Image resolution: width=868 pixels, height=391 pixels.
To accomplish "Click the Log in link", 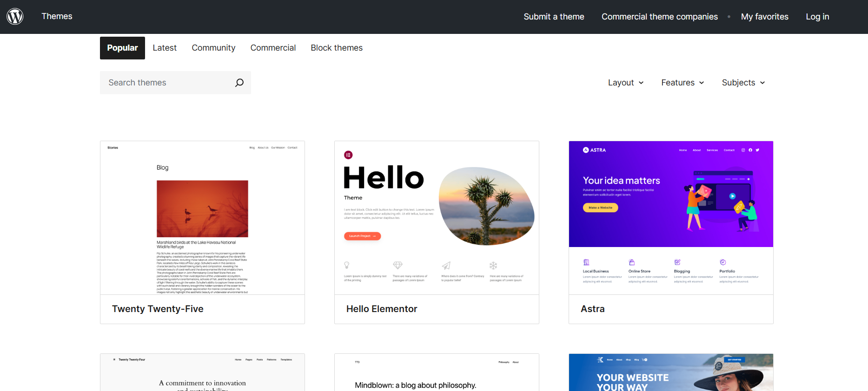I will 817,17.
